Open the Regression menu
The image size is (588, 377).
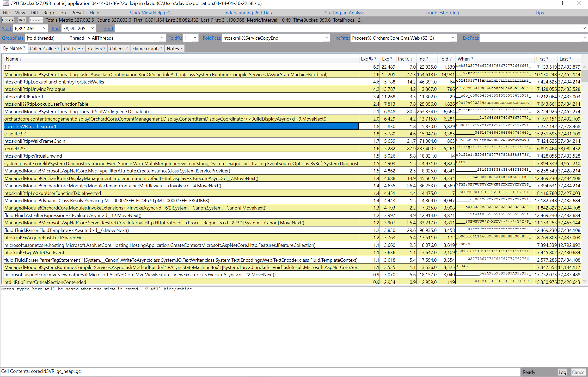[x=54, y=13]
